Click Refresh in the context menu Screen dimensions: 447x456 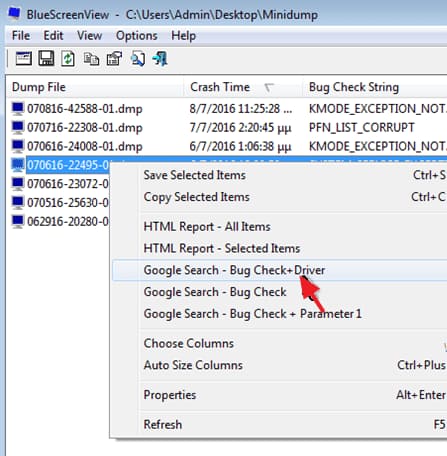(x=279, y=425)
